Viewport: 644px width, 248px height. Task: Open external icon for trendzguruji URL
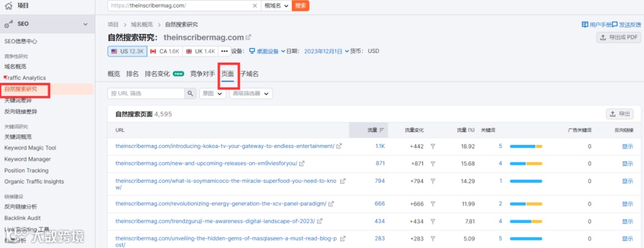320,221
